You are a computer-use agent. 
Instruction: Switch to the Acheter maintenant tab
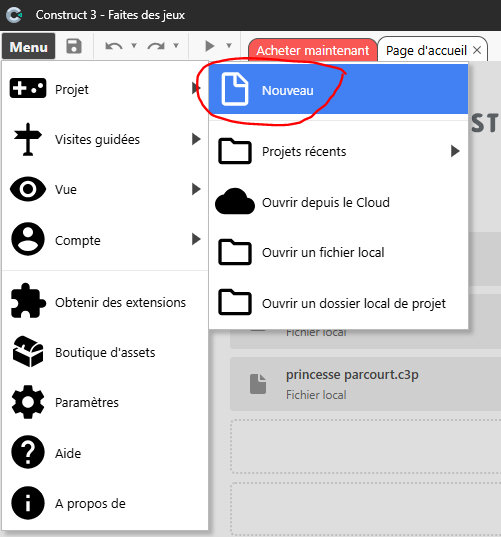click(x=313, y=50)
